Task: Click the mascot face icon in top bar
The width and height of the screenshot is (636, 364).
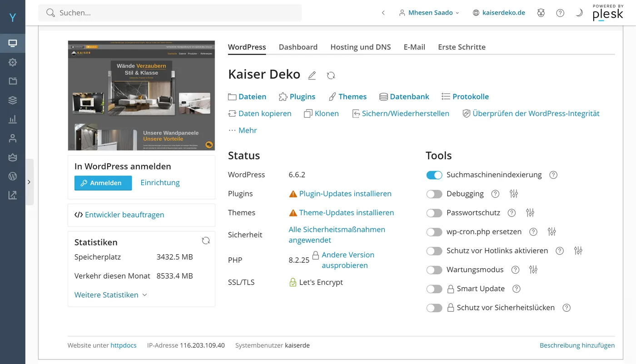Action: point(541,13)
